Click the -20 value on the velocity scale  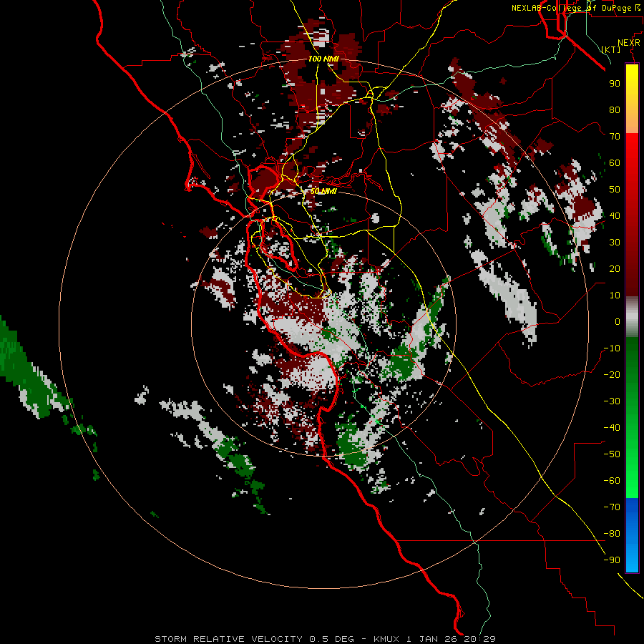tap(612, 374)
